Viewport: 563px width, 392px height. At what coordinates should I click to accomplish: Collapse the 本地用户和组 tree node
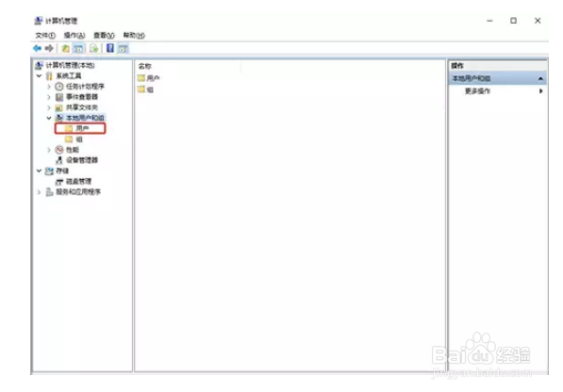point(49,118)
